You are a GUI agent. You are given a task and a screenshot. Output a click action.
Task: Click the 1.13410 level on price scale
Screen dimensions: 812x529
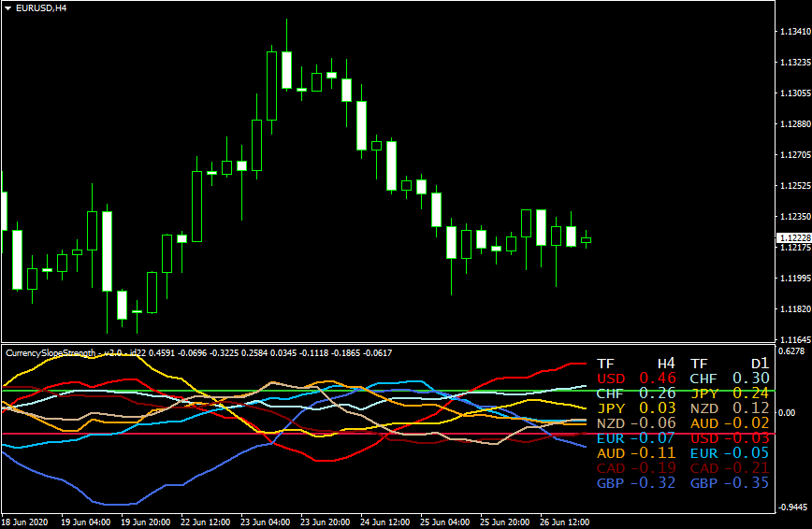pyautogui.click(x=793, y=32)
